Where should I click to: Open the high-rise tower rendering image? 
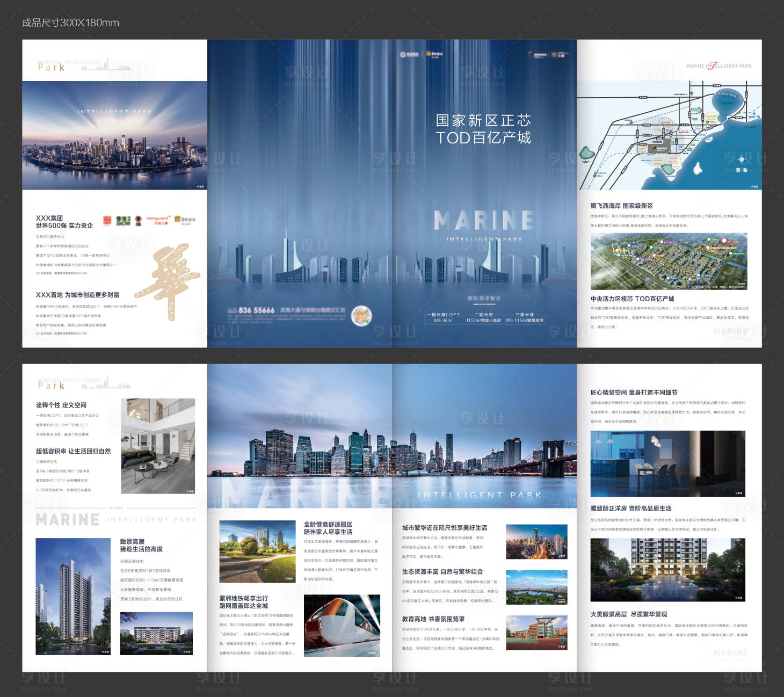click(66, 596)
